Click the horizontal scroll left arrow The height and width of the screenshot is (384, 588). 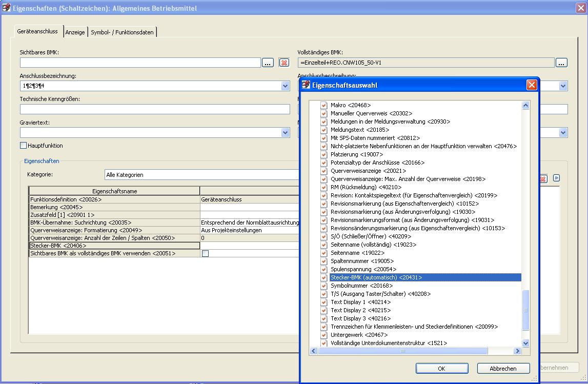314,351
